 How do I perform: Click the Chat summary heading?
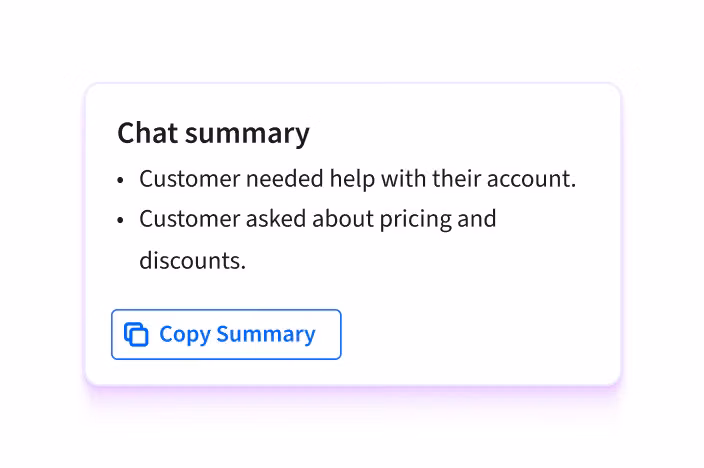point(213,133)
